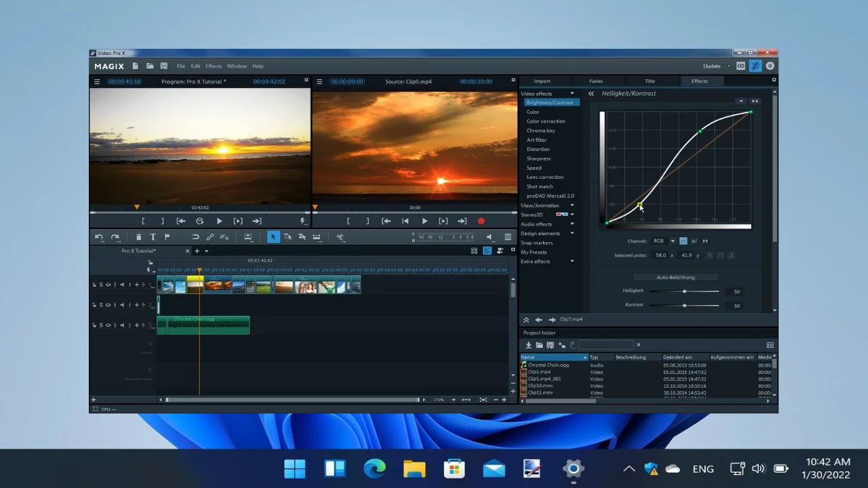Go back with the double-chevron next to Helligkeit/Kontrast
Viewport: 868px width, 488px height.
[591, 94]
